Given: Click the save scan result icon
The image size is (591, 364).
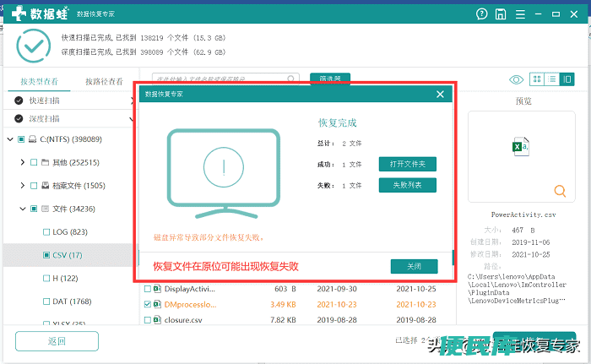Looking at the screenshot, I should click(x=501, y=14).
